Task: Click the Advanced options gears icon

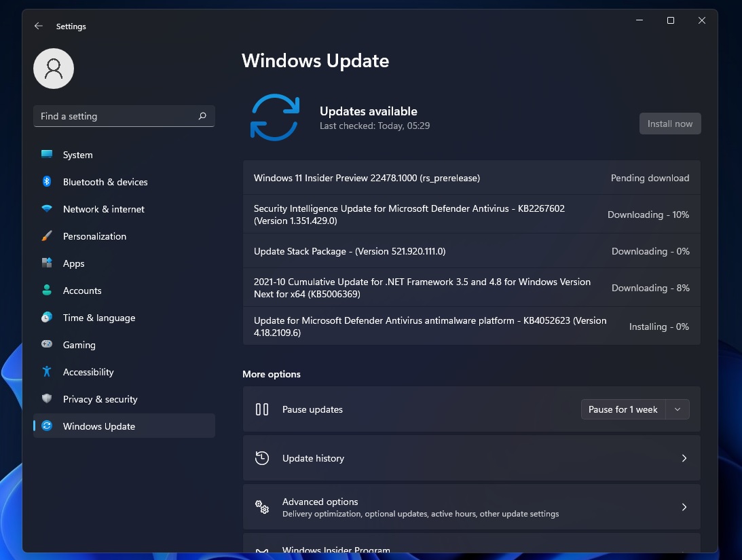Action: point(262,507)
